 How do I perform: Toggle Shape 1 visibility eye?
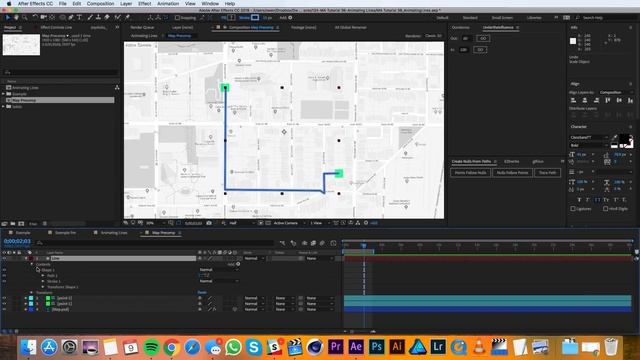(x=4, y=270)
